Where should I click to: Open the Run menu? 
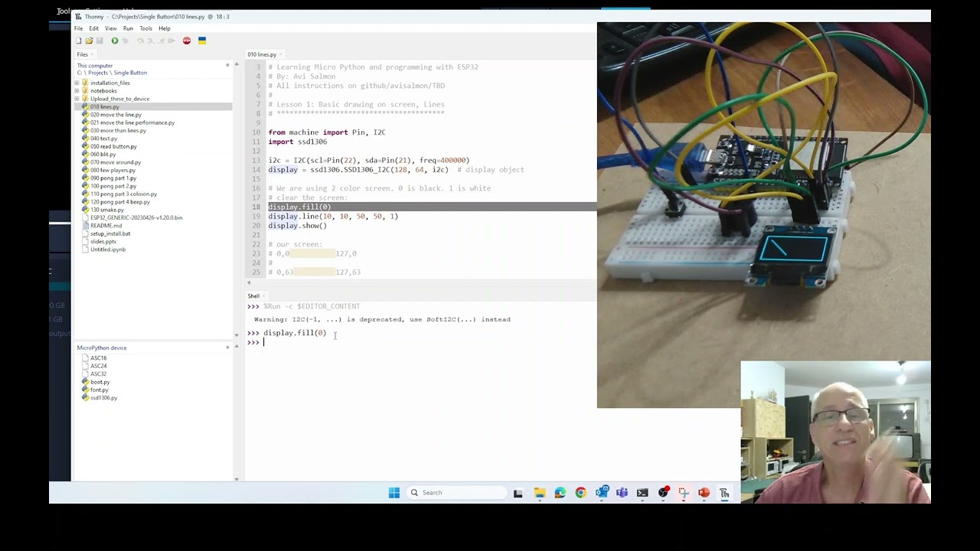point(128,28)
